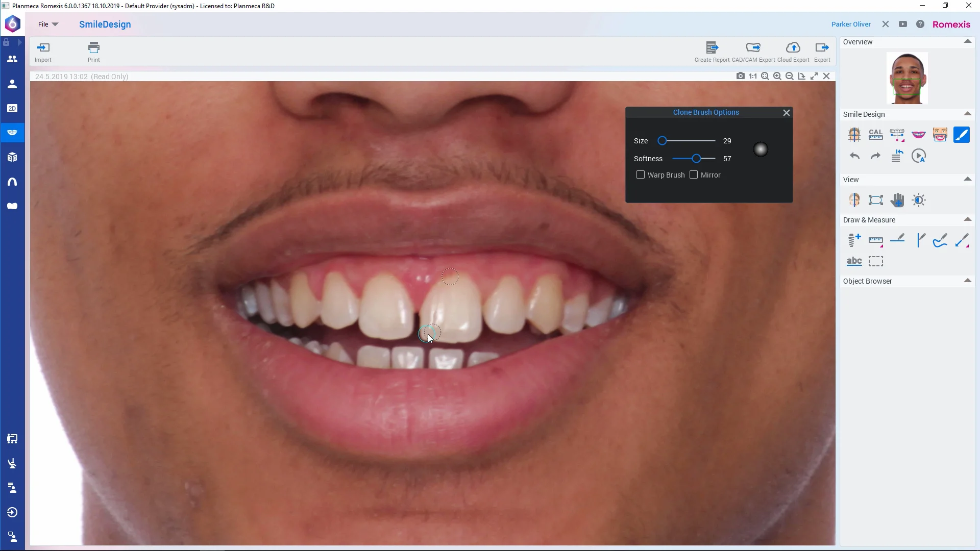980x551 pixels.
Task: Select the freehand drawing tool
Action: point(940,240)
